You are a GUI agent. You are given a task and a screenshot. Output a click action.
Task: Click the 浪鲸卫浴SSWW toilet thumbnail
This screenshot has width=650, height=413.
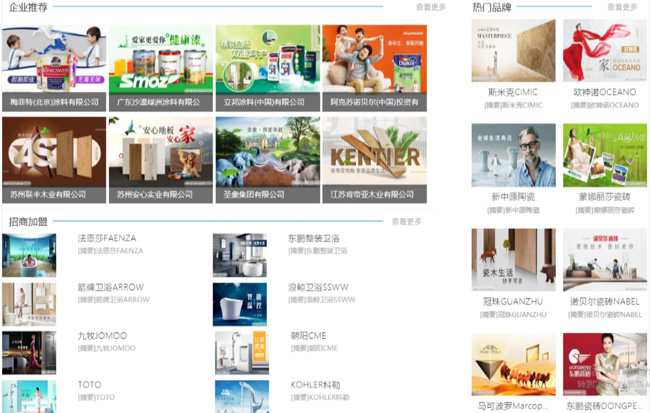tap(240, 304)
